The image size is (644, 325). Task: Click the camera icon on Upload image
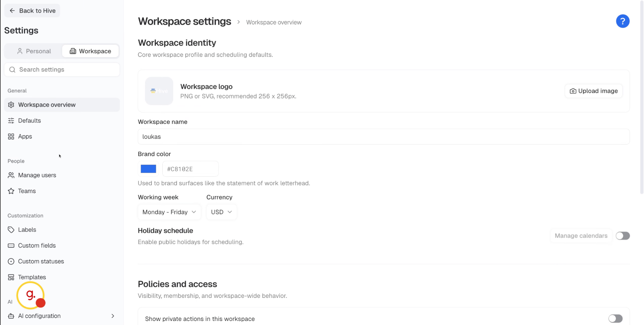click(x=573, y=91)
